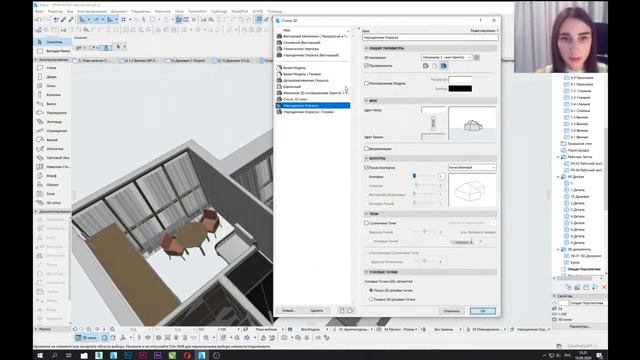This screenshot has height=360, width=640.
Task: Select the Column (Колонна) tool
Action: (x=51, y=95)
